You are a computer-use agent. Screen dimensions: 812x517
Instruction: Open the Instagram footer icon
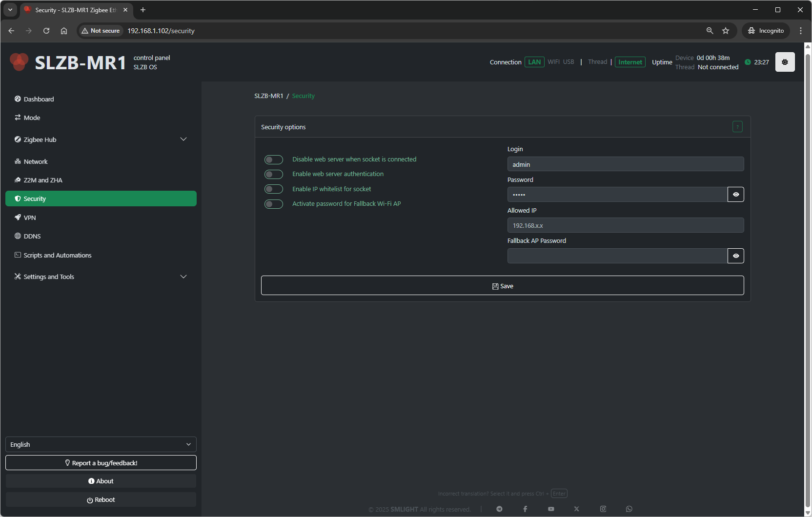click(x=603, y=509)
